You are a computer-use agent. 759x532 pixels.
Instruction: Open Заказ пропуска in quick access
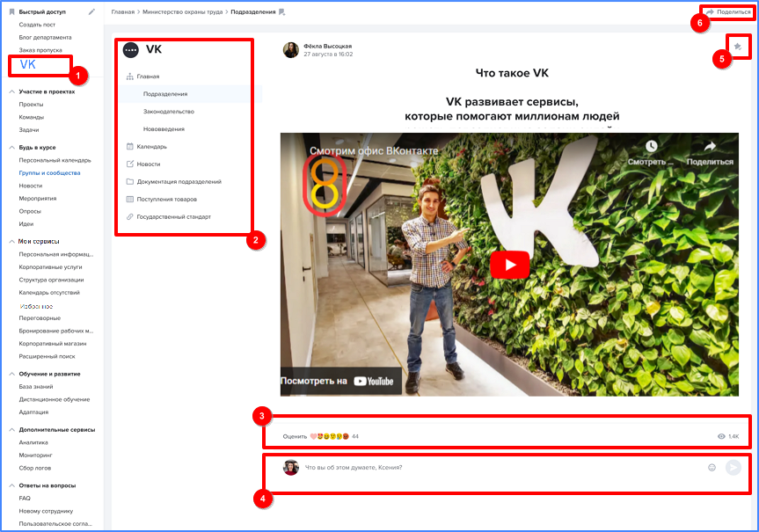point(40,50)
